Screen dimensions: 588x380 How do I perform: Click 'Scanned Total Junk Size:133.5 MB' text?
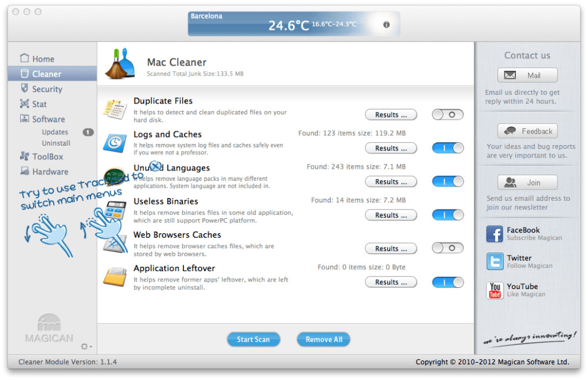coord(195,74)
